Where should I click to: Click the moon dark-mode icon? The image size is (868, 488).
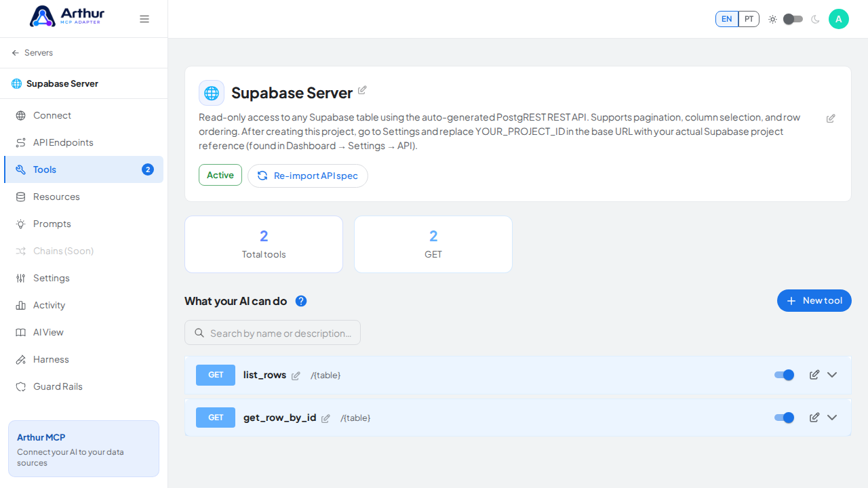coord(815,19)
